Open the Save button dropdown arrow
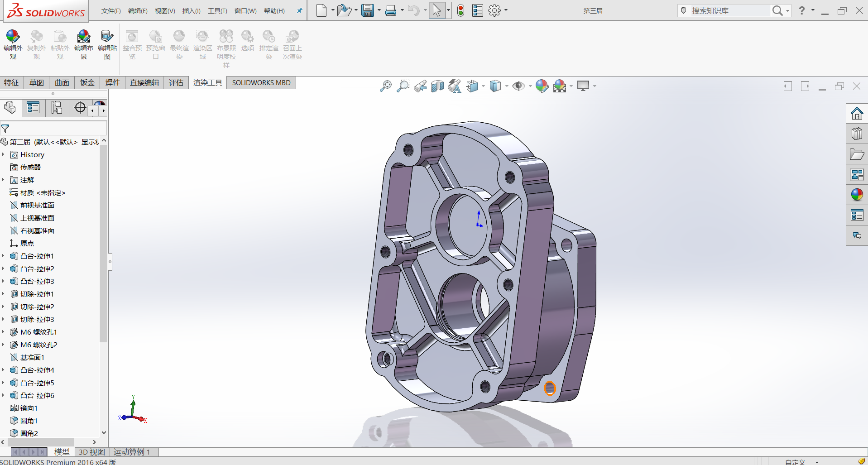 (379, 10)
